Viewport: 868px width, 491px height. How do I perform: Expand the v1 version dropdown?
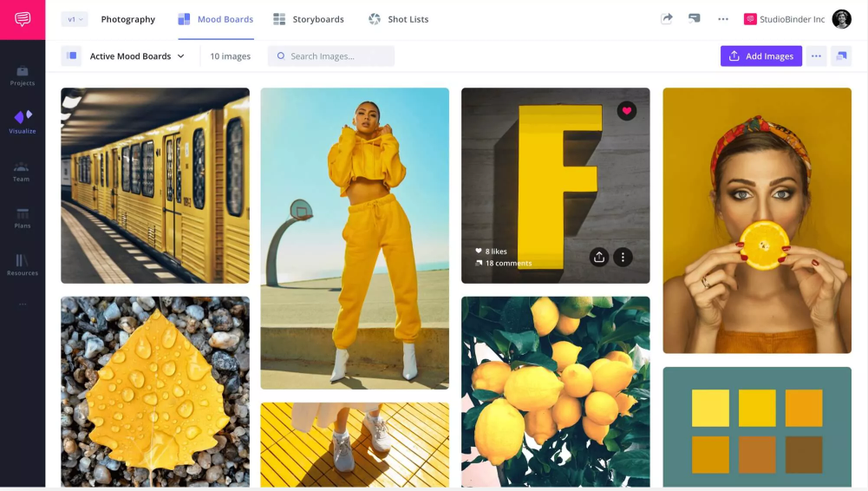coord(75,19)
